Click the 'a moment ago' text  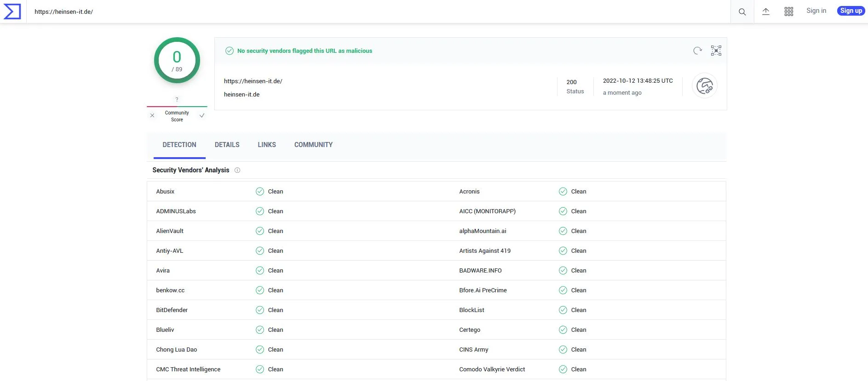pyautogui.click(x=622, y=93)
